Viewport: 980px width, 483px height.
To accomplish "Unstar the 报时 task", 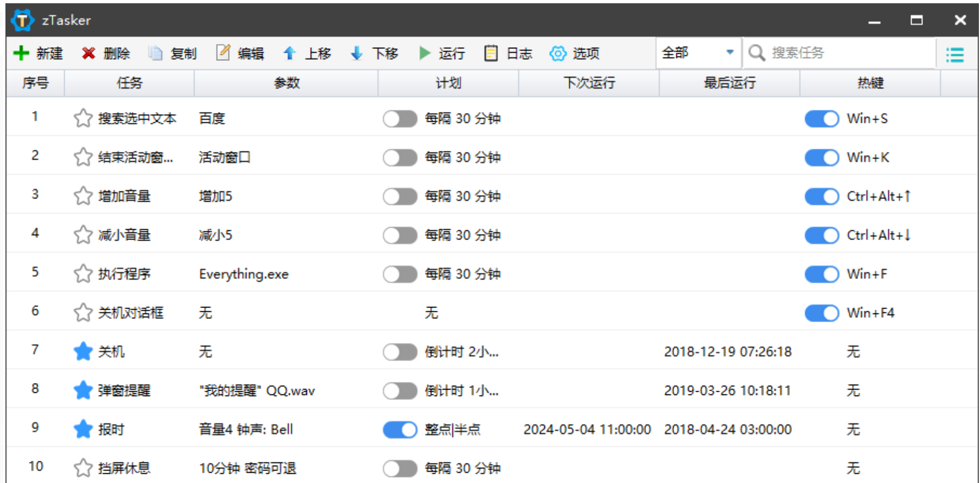I will [x=83, y=429].
